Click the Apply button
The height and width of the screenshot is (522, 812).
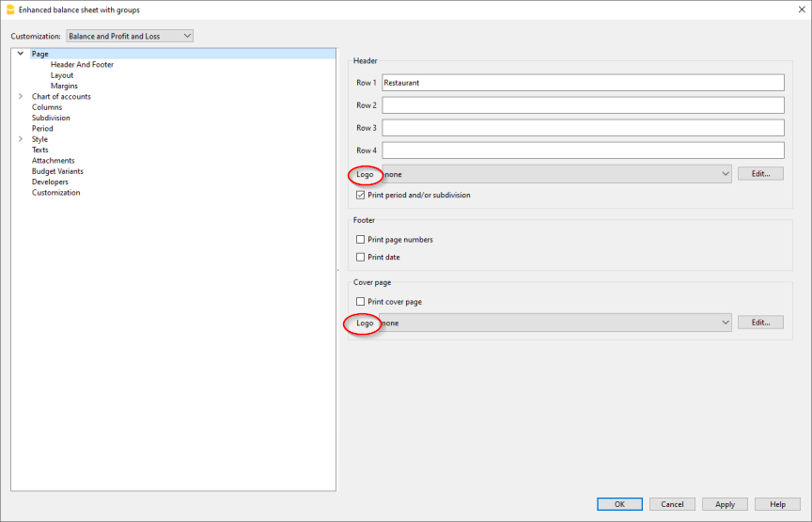(725, 504)
